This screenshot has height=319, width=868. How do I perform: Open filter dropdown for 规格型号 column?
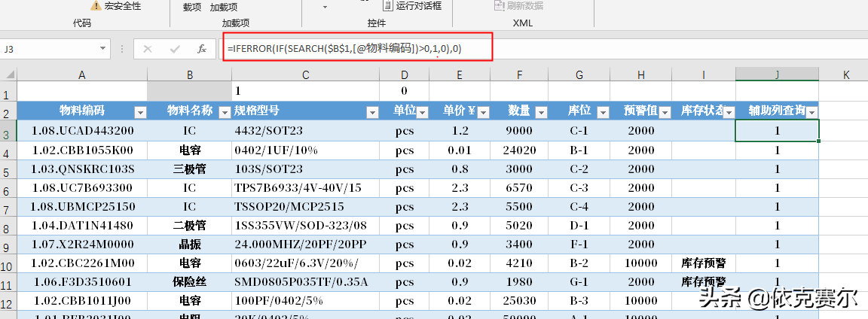pyautogui.click(x=372, y=112)
